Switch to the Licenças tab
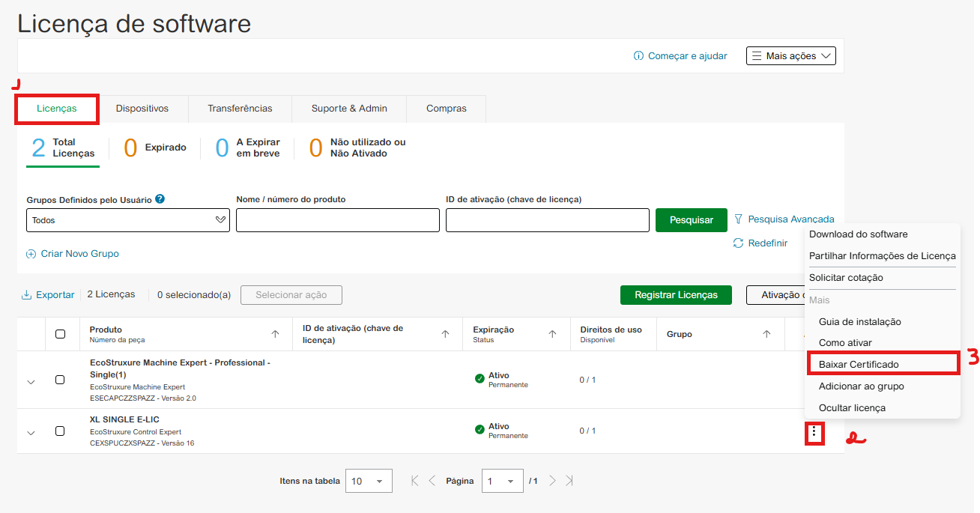This screenshot has width=980, height=513. (x=57, y=109)
